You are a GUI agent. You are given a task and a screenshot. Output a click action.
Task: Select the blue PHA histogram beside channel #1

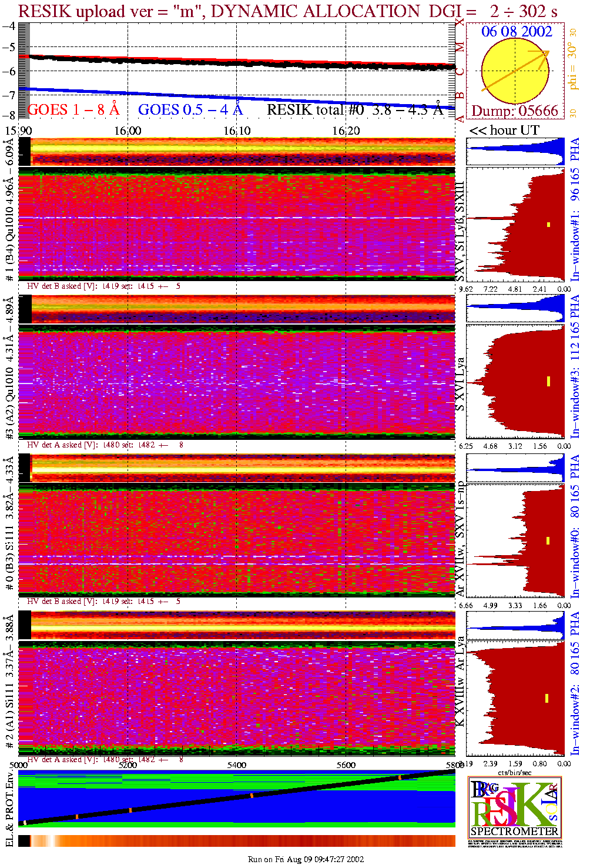click(515, 152)
